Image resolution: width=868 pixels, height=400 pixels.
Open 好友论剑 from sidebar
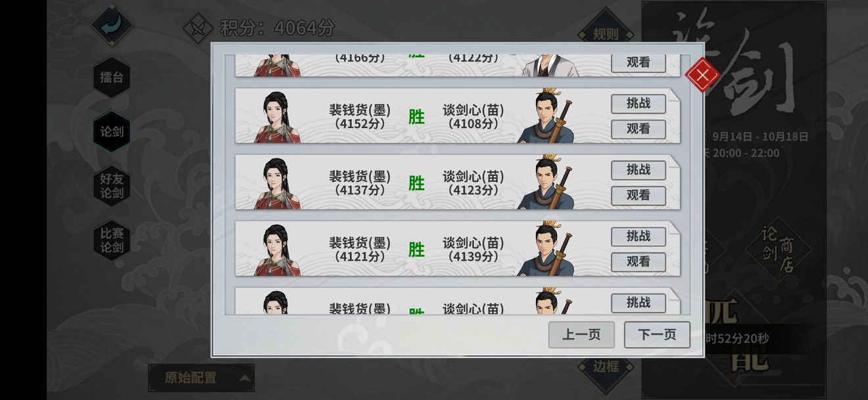pyautogui.click(x=112, y=186)
